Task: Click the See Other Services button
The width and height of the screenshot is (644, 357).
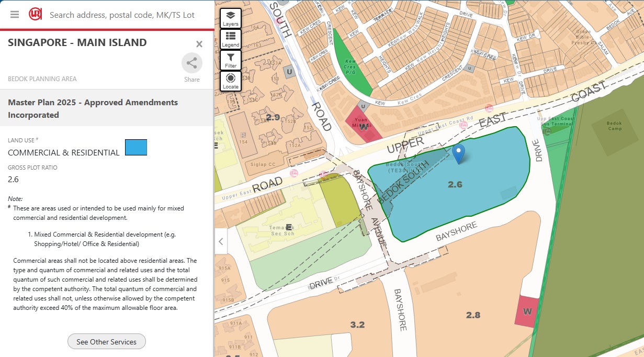Action: coord(107,342)
